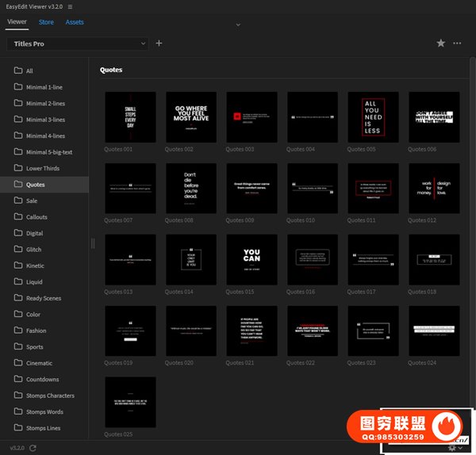The image size is (476, 455).
Task: Click the refresh icon next to v3.2.0
Action: (33, 448)
